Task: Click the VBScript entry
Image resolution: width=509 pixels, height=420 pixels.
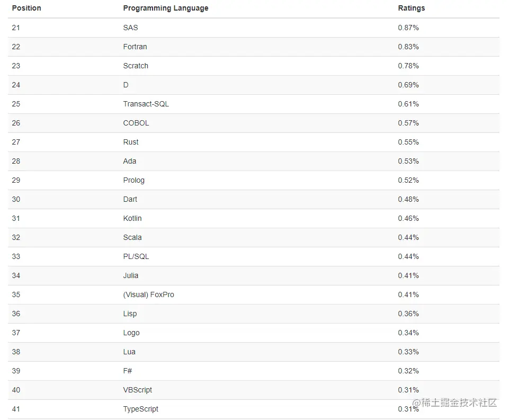Action: 138,390
